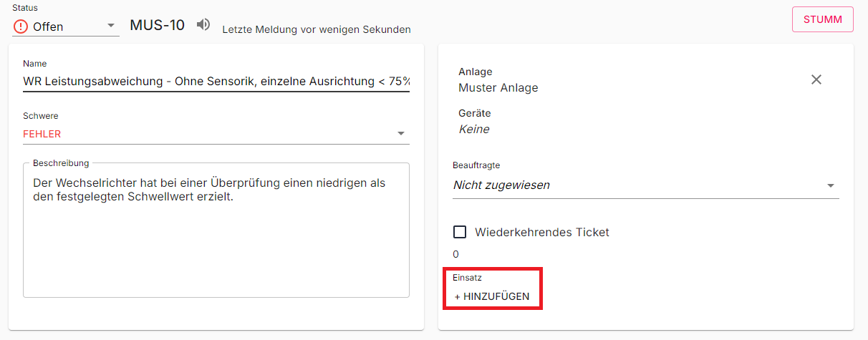
Task: Open the Beauftragte dropdown arrow
Action: click(x=831, y=185)
